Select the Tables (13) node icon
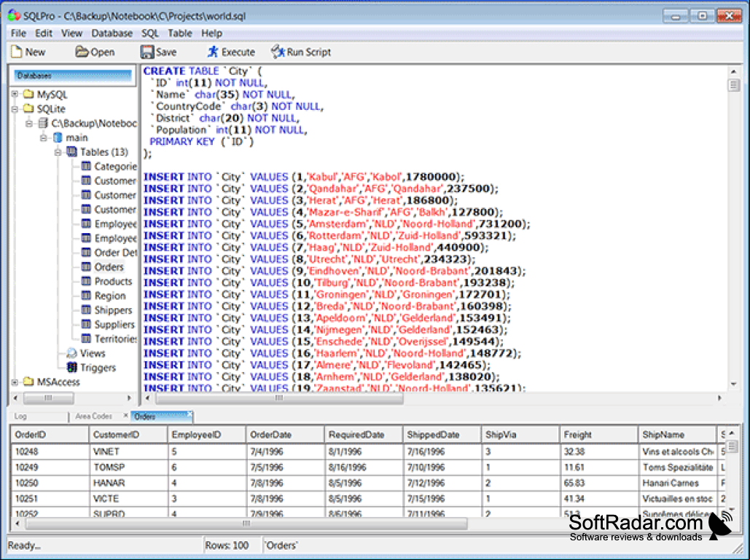Viewport: 750px width, 560px height. pos(71,152)
